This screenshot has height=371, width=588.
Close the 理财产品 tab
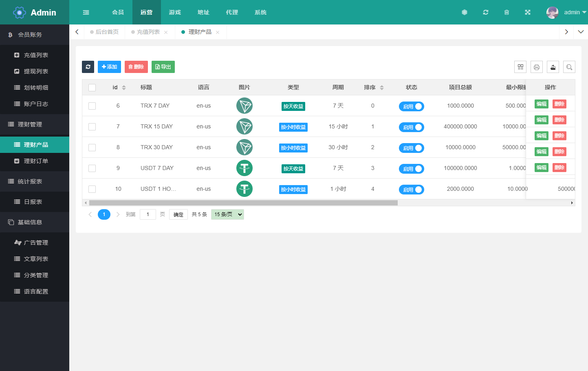(x=218, y=32)
